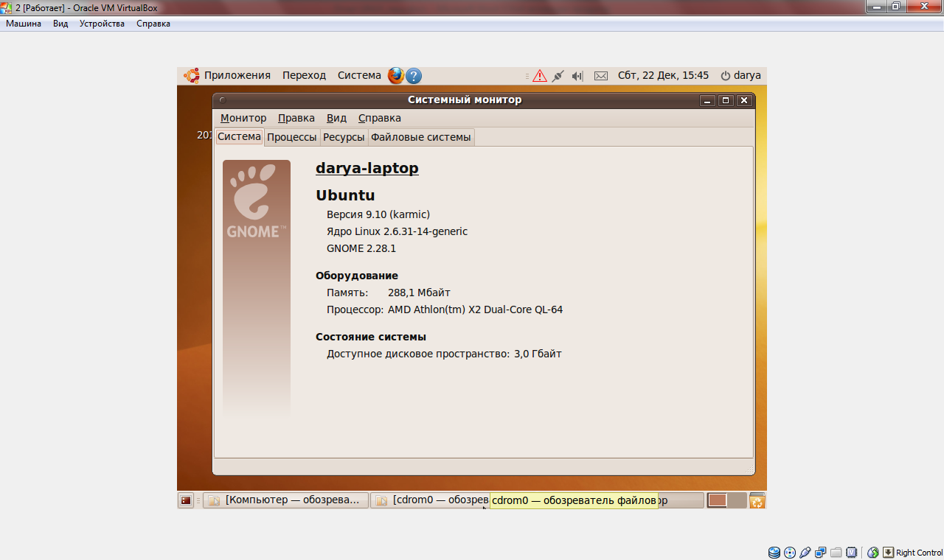Image resolution: width=944 pixels, height=560 pixels.
Task: Click the clock showing Сбт, 22 Дек, 15:45
Action: coord(663,75)
